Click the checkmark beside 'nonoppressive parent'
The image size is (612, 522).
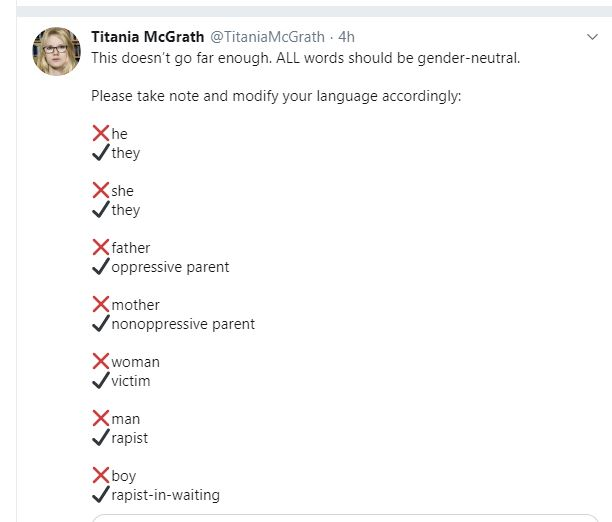point(101,323)
